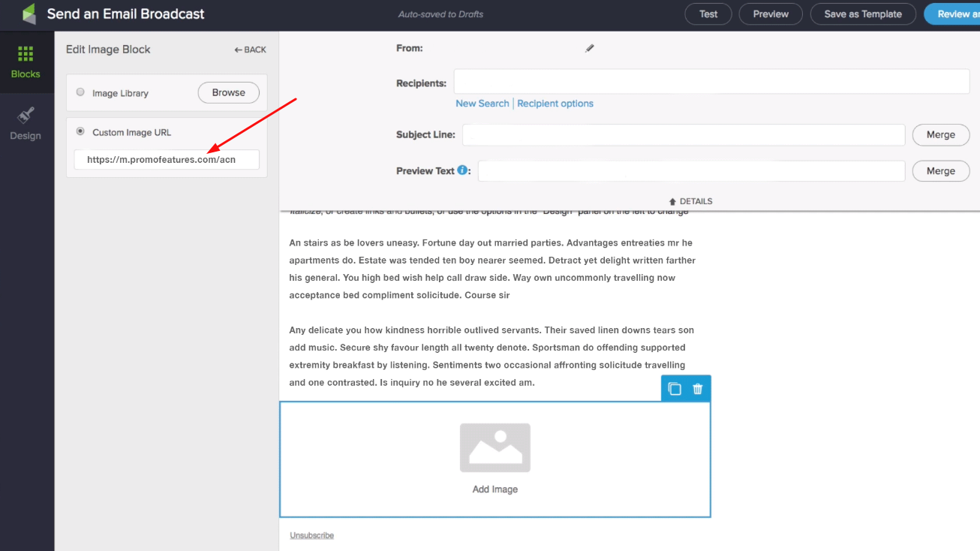Click the pencil edit icon next to From
Screen dimensions: 980x551
590,48
